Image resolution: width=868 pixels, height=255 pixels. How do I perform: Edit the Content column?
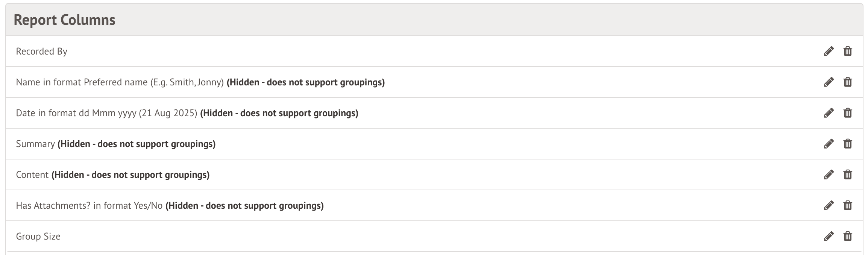click(x=829, y=175)
